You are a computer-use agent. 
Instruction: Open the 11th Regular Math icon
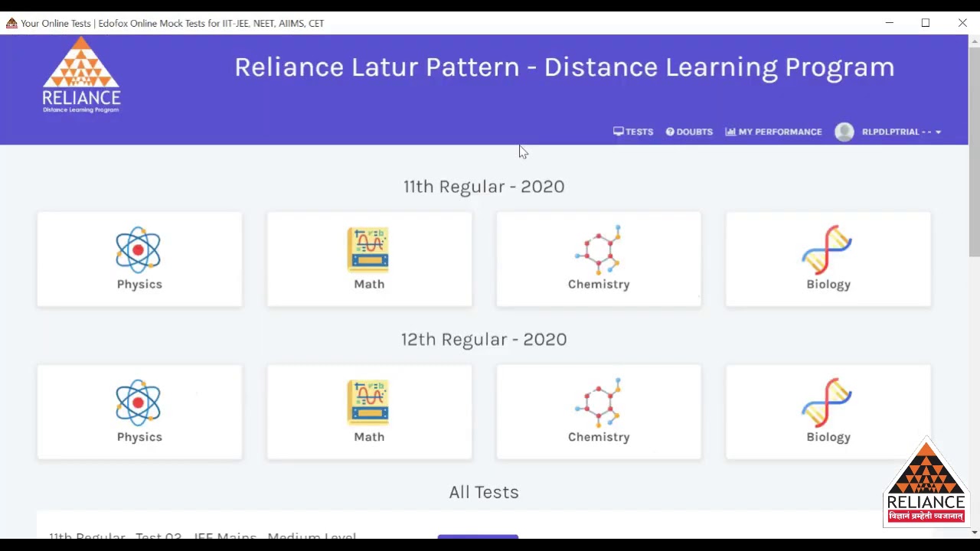click(x=368, y=249)
